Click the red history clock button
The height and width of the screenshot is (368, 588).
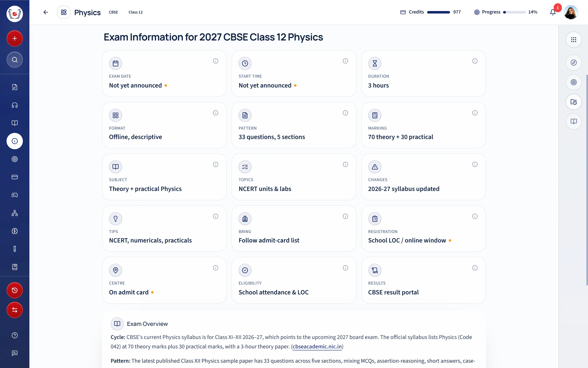coord(14,290)
